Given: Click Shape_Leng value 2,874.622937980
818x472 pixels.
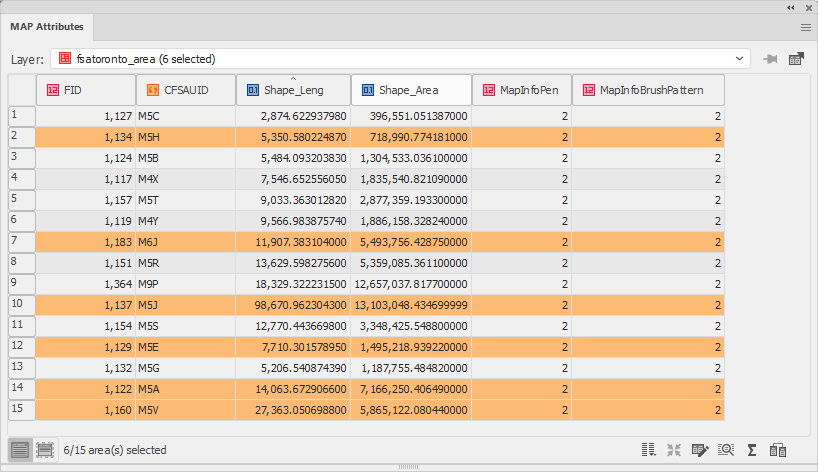Looking at the screenshot, I should [x=293, y=116].
